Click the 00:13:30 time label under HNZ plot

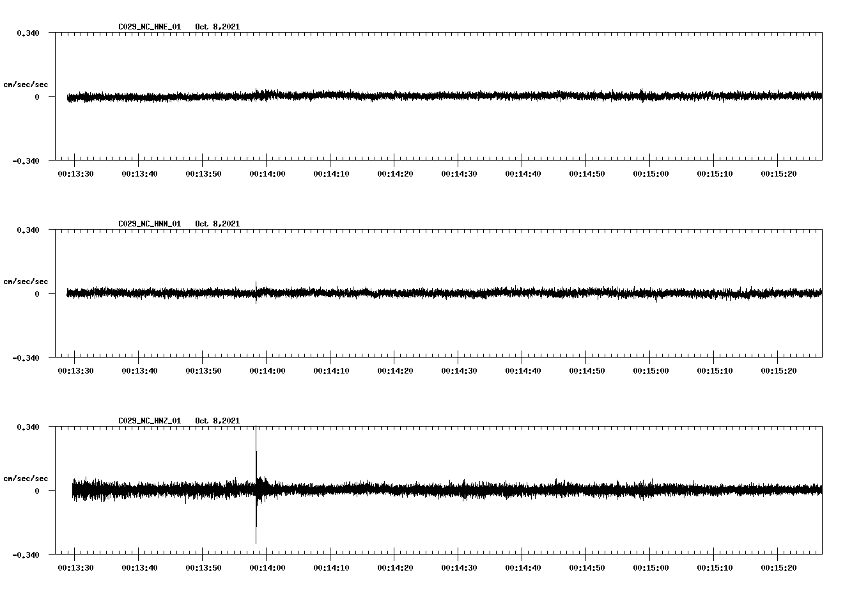[75, 568]
